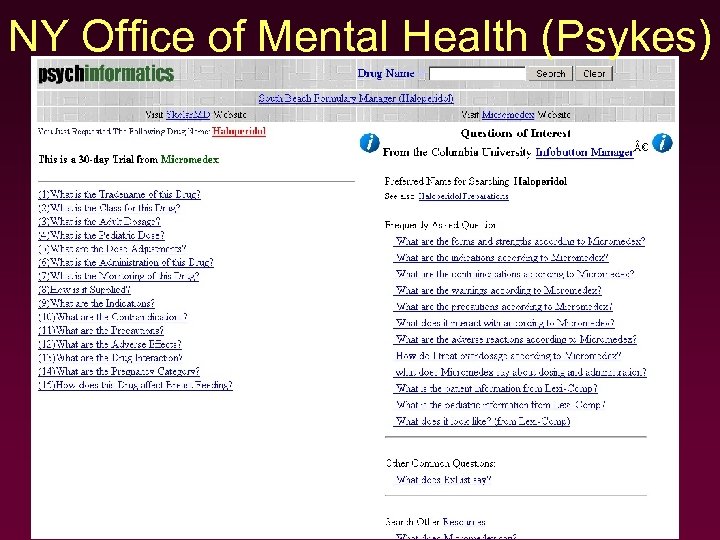720x540 pixels.
Task: Click the info icon left of Questions of Interest
Action: coord(369,143)
